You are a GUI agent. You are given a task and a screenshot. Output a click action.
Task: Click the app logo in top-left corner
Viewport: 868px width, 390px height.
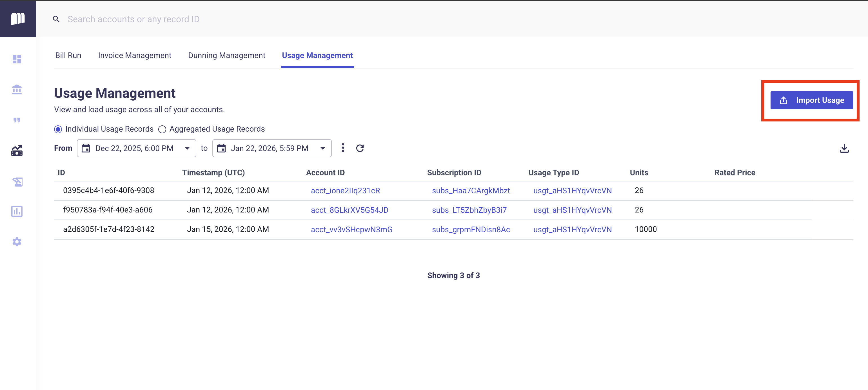point(18,19)
